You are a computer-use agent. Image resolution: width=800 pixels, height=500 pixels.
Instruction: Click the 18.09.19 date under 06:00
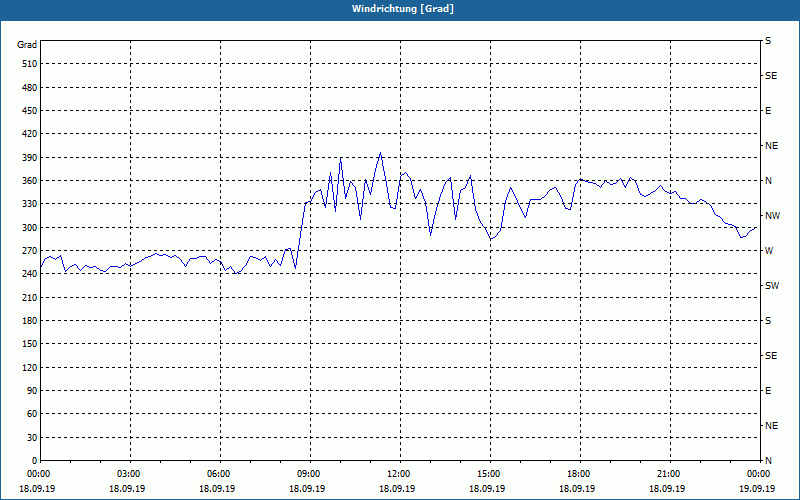[217, 489]
